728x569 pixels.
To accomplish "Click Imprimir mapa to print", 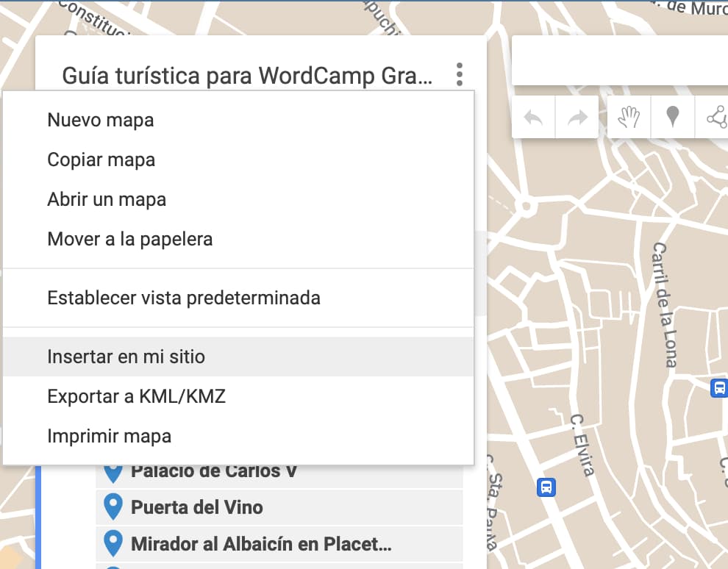I will (109, 436).
